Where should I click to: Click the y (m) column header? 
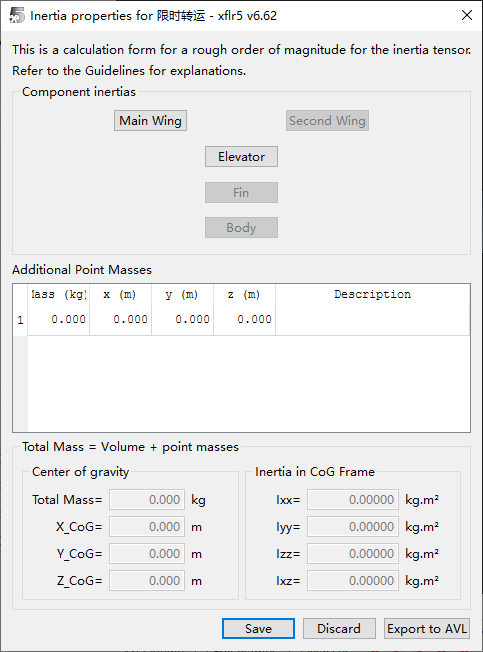click(182, 295)
